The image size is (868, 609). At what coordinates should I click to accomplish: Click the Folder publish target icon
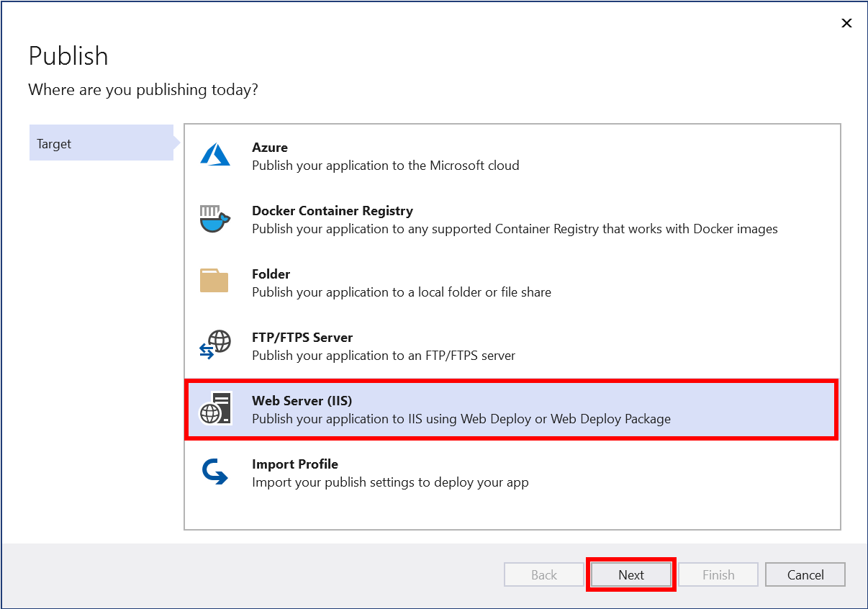213,281
